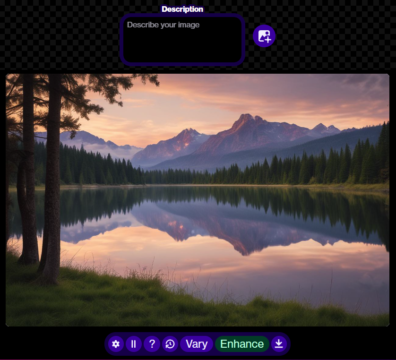Viewport: 396px width, 360px height.
Task: Open help via the question mark icon
Action: (x=152, y=344)
